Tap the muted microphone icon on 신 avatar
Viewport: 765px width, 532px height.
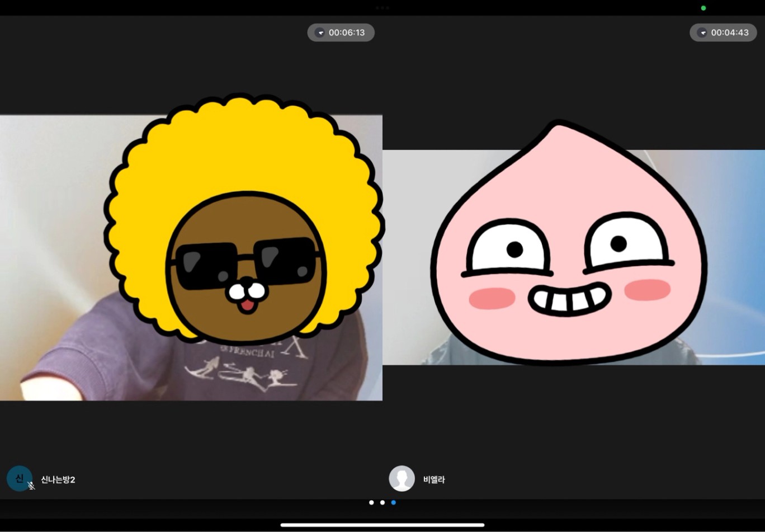[31, 486]
